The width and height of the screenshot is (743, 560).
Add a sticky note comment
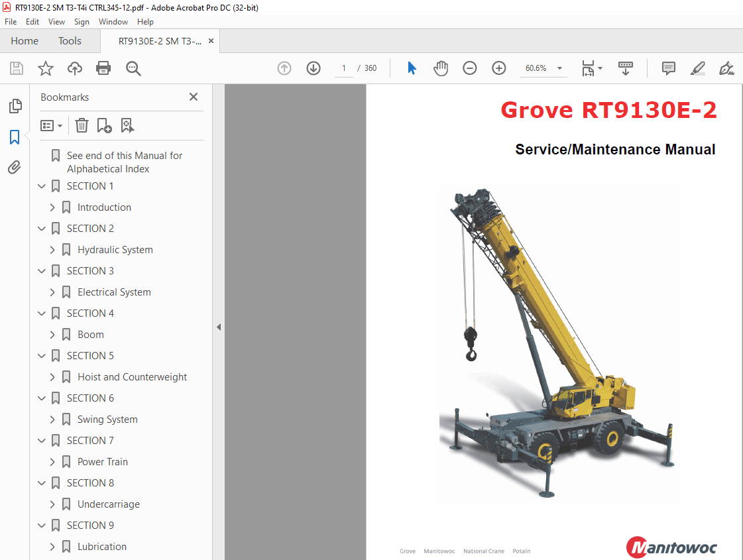[668, 68]
